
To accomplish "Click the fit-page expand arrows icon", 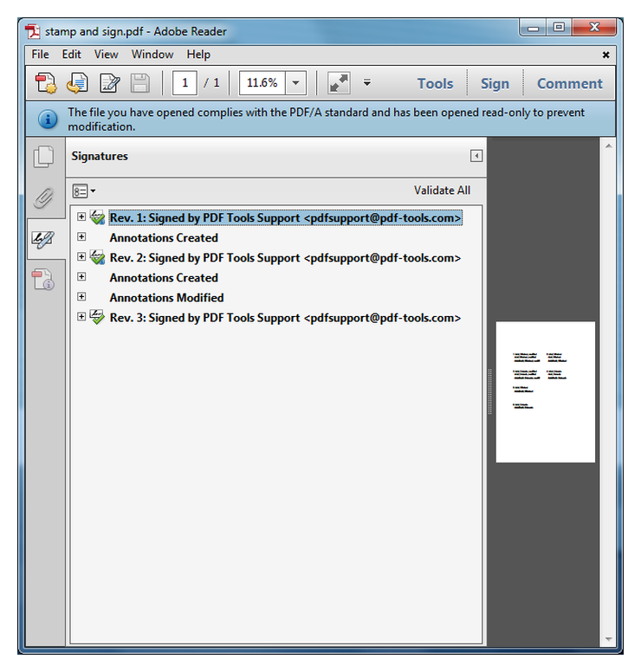I will point(339,83).
